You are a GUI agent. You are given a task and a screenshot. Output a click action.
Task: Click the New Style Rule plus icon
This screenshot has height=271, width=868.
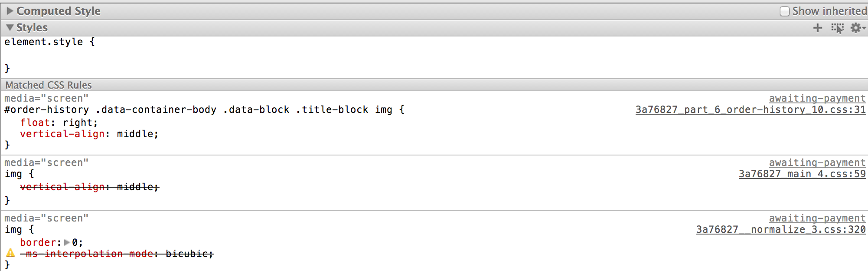(x=817, y=27)
